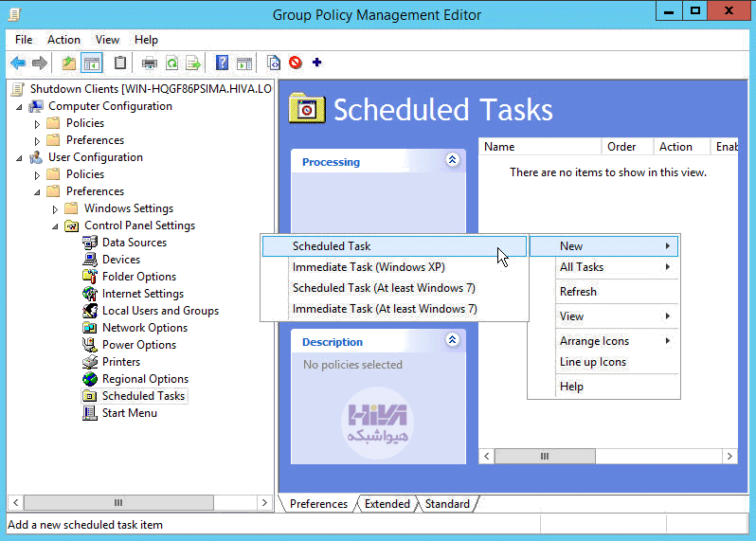Click the Display XML toolbar icon
The image size is (756, 541).
coord(274,63)
